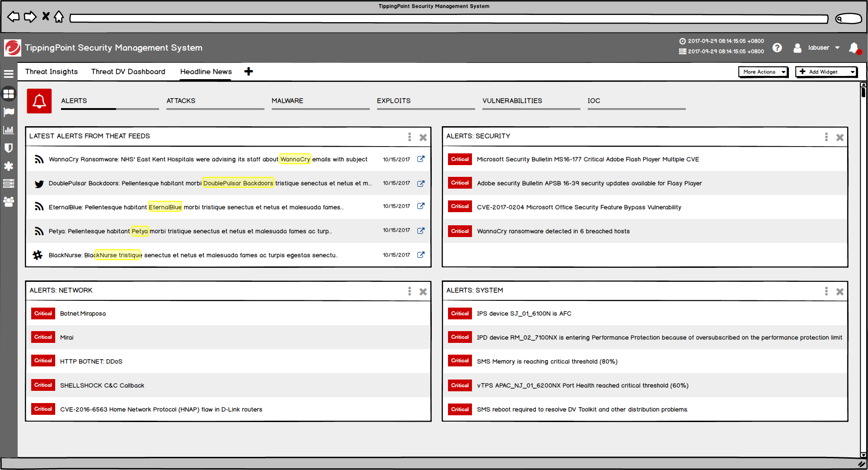Open the More Actions dropdown
Screen dimensions: 868x470
764,72
